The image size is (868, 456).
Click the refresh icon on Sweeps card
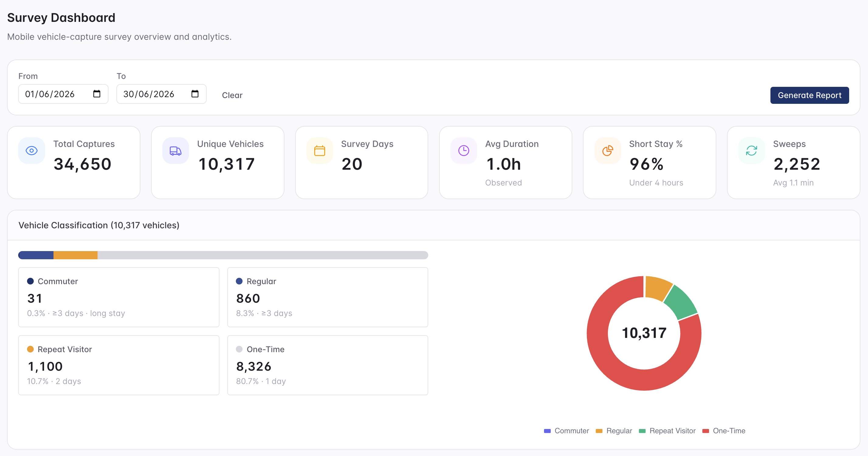[x=751, y=150]
